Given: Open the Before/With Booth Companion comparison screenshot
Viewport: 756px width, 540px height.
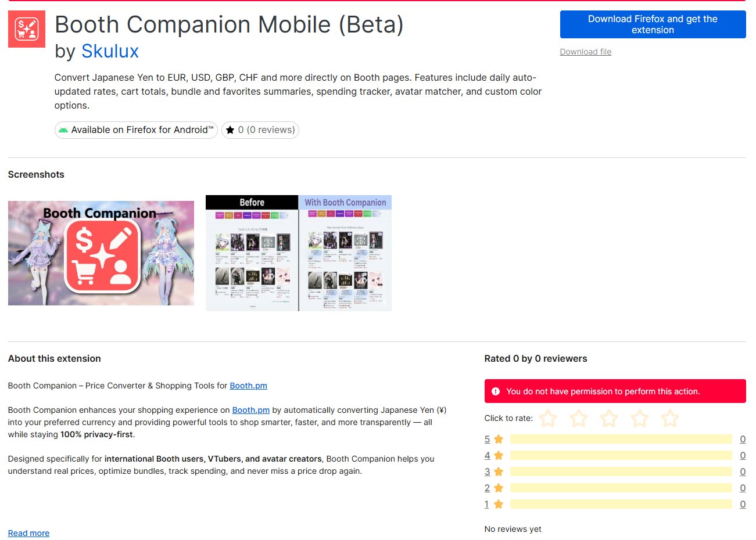Looking at the screenshot, I should point(298,253).
